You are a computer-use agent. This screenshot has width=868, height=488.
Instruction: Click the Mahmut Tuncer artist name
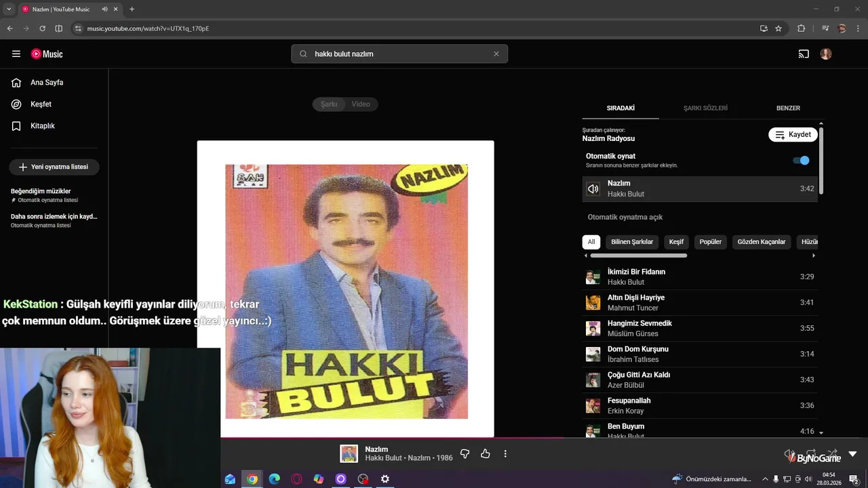coord(633,308)
